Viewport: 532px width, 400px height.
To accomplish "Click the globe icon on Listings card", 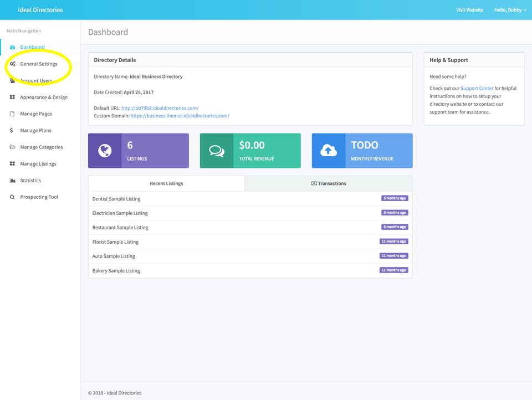I will (x=105, y=151).
